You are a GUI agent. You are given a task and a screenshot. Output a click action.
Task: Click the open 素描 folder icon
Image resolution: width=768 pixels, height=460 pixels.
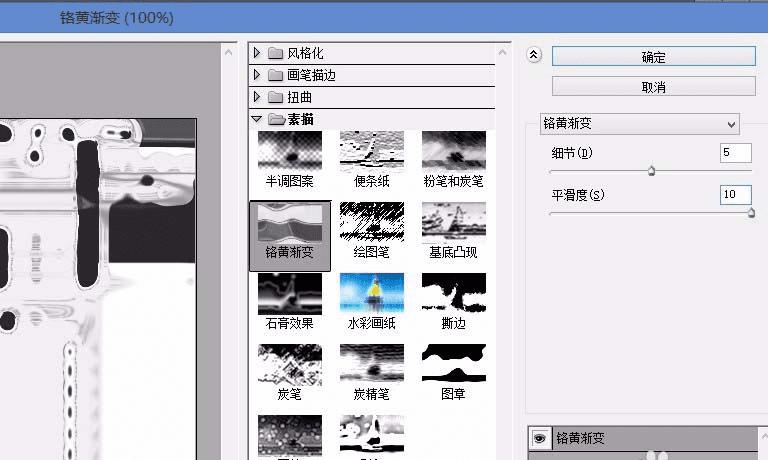pyautogui.click(x=277, y=119)
